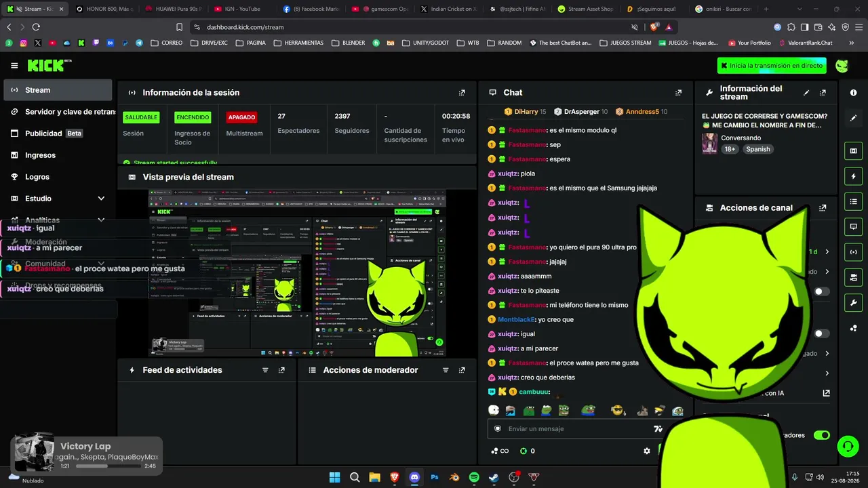This screenshot has height=488, width=868.
Task: Bookmark this page with the bookmark icon
Action: click(x=179, y=27)
